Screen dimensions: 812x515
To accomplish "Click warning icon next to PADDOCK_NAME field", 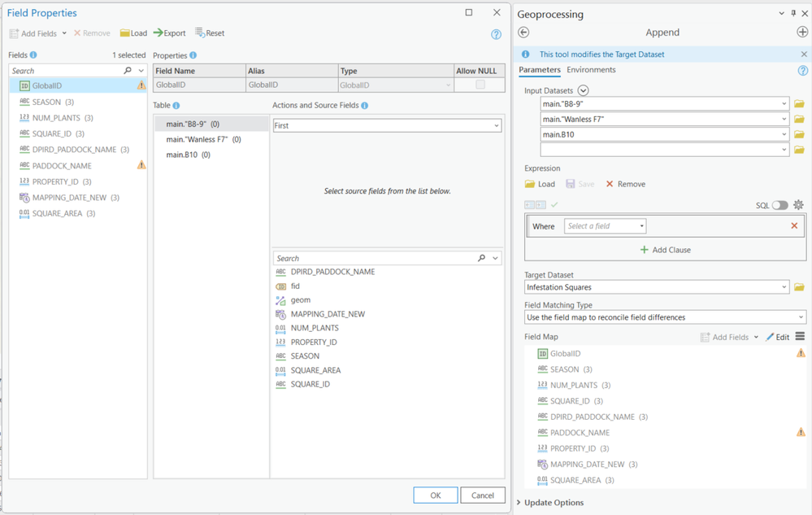I will pos(141,165).
